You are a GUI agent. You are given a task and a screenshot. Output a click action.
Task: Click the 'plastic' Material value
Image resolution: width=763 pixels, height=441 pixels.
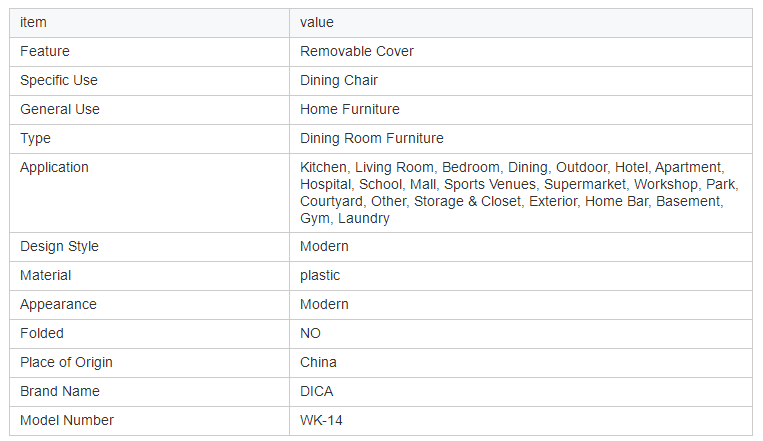coord(320,276)
